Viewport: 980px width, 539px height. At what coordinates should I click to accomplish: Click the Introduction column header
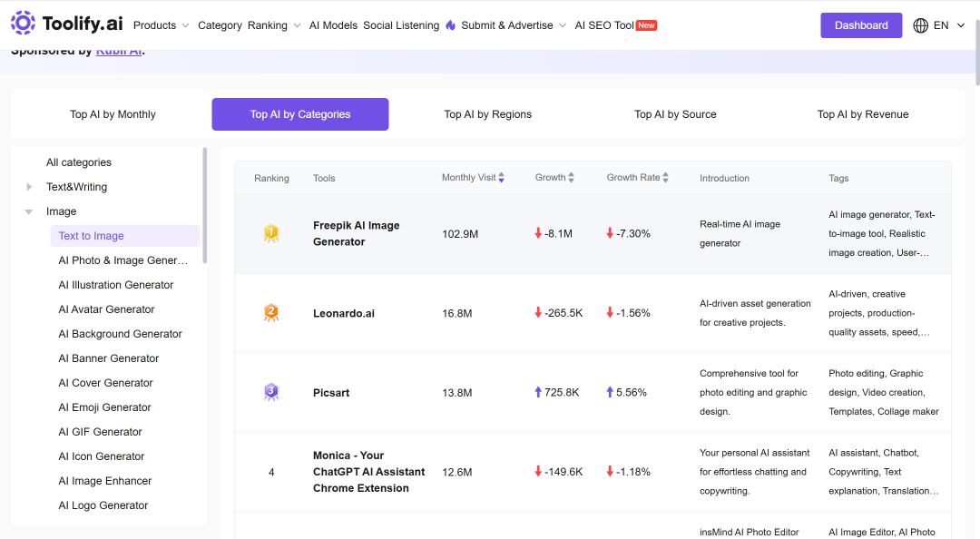[724, 178]
